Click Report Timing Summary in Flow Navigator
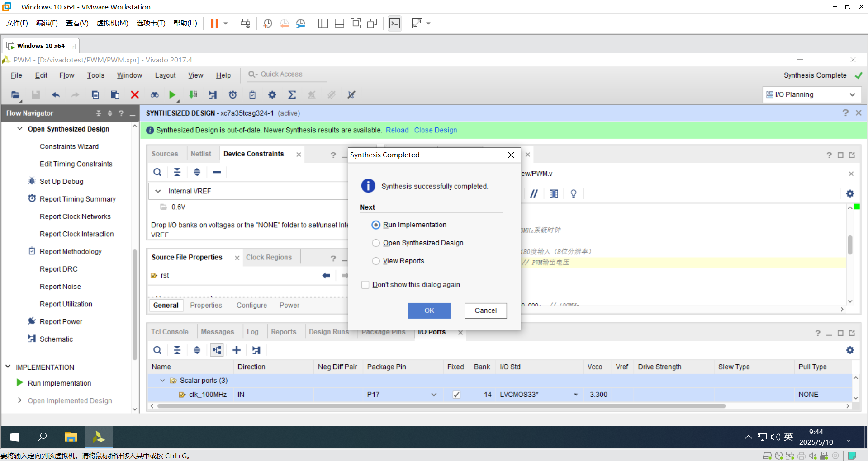 [x=78, y=199]
